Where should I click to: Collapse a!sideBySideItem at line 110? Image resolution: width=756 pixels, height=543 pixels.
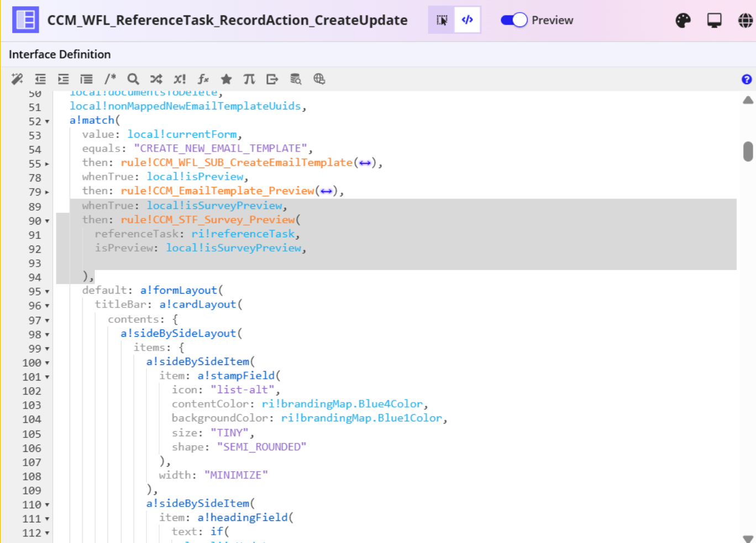tap(47, 505)
